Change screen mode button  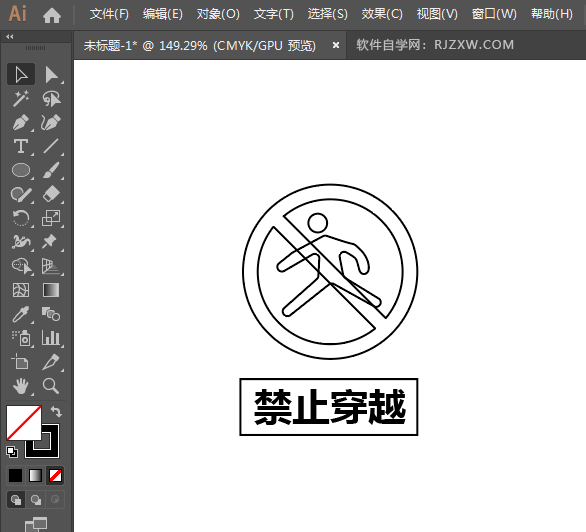pos(36,524)
